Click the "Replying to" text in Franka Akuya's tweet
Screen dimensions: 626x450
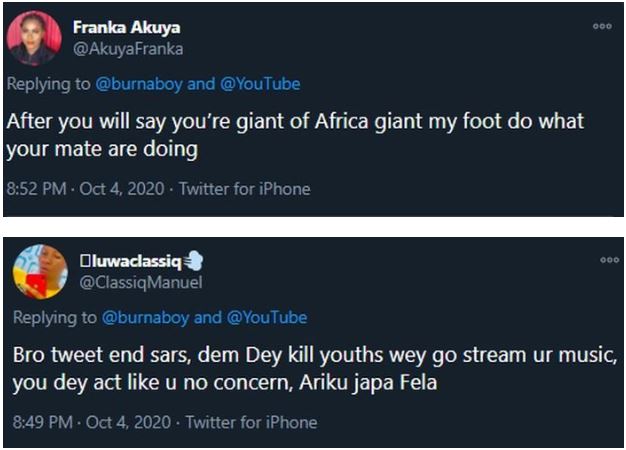pos(48,84)
